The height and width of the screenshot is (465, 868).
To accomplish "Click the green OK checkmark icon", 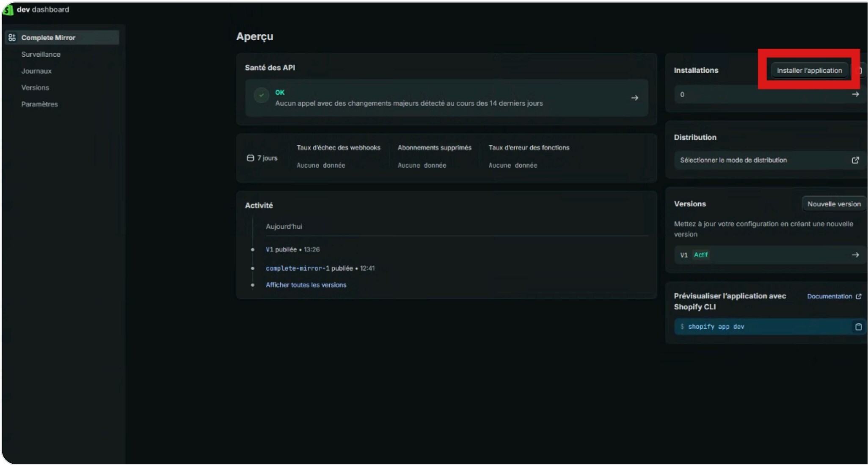I will coord(261,95).
